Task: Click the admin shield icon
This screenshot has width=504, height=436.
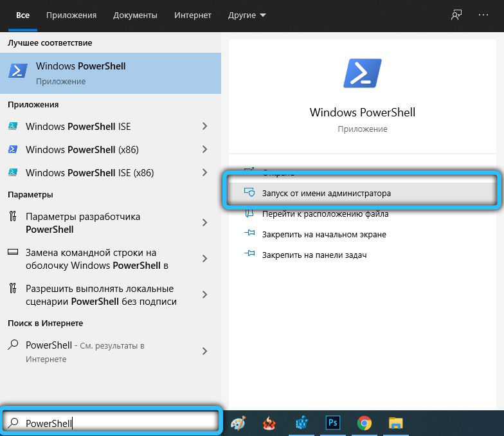Action: pos(249,193)
